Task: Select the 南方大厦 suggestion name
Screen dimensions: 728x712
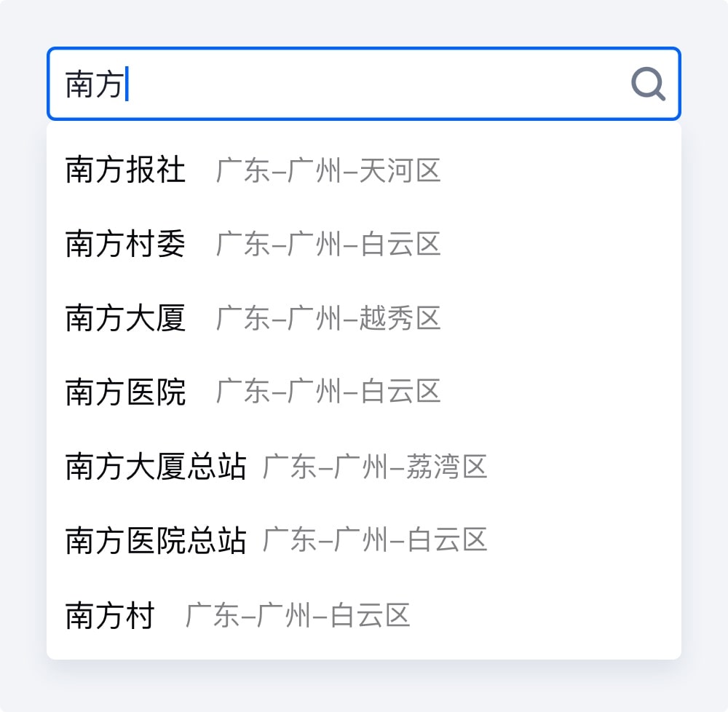Action: [x=125, y=319]
